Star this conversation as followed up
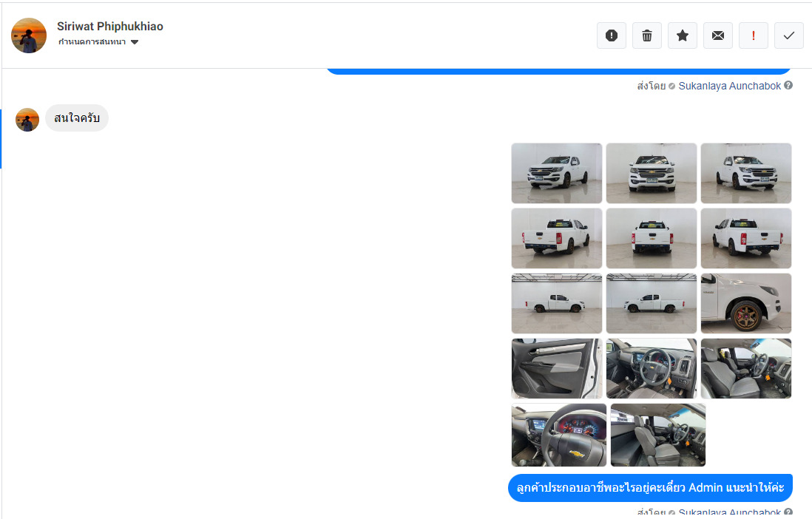812x519 pixels. click(x=683, y=35)
